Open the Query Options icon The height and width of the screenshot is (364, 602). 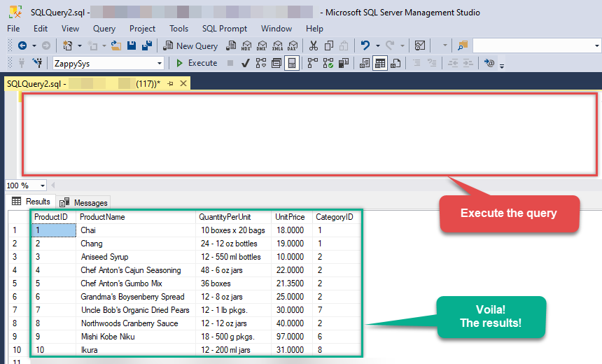coord(276,63)
